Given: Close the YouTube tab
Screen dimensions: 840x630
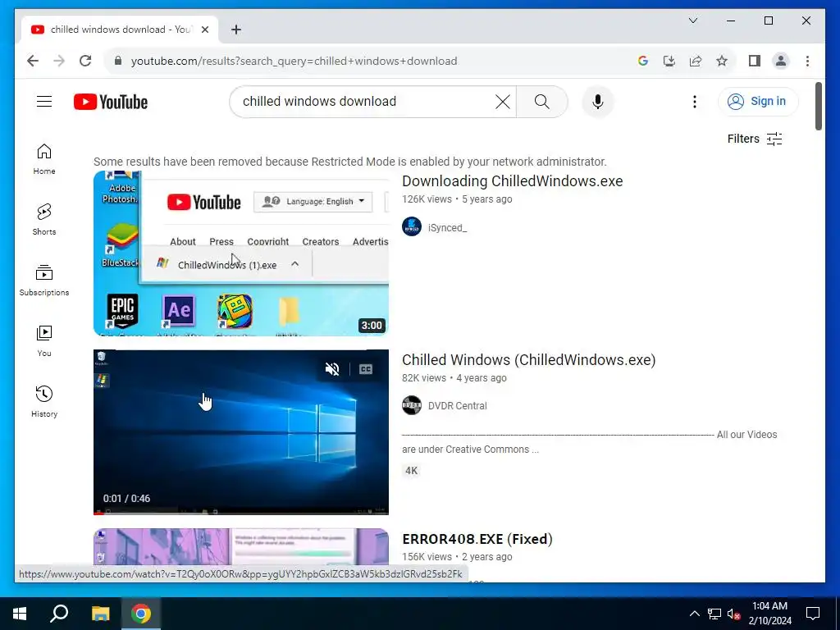Looking at the screenshot, I should [204, 30].
